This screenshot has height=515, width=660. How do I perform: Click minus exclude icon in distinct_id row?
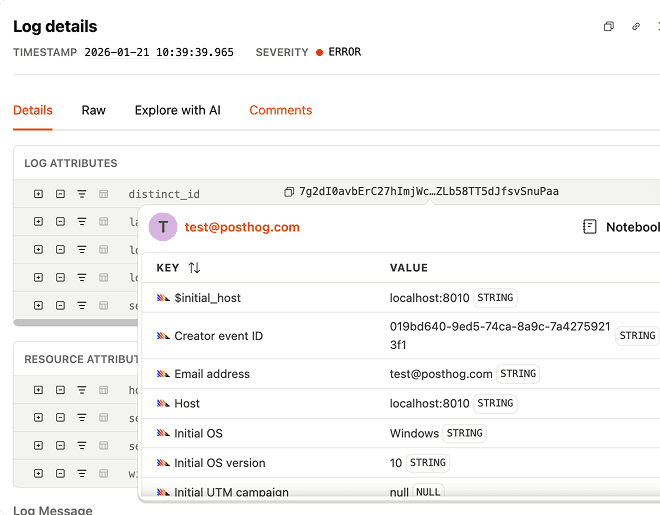tap(60, 194)
